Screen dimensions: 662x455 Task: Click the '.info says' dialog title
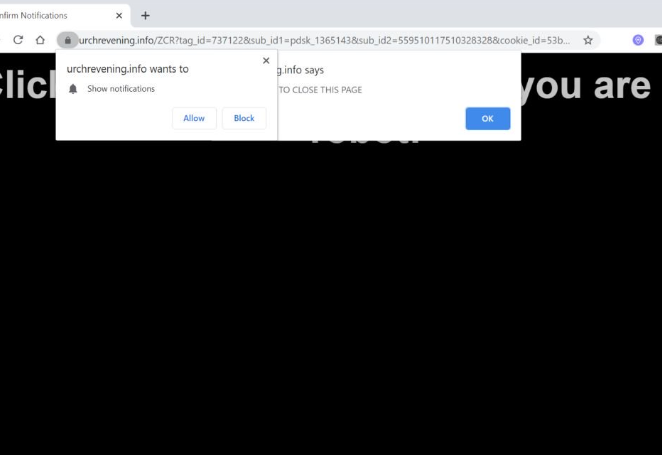[301, 70]
